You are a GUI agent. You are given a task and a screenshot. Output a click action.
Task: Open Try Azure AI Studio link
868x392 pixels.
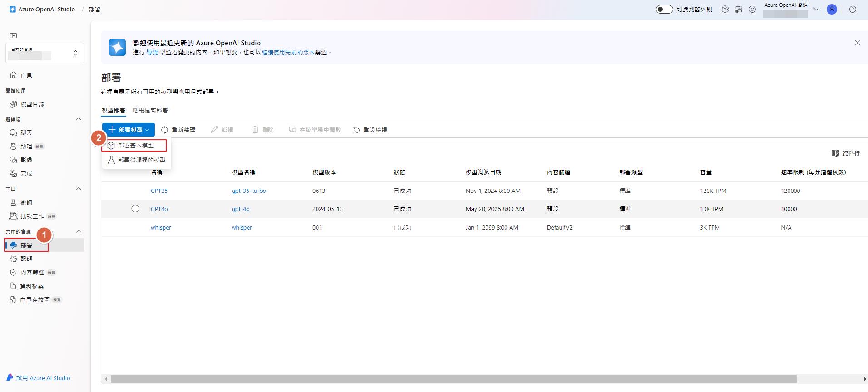pos(38,378)
